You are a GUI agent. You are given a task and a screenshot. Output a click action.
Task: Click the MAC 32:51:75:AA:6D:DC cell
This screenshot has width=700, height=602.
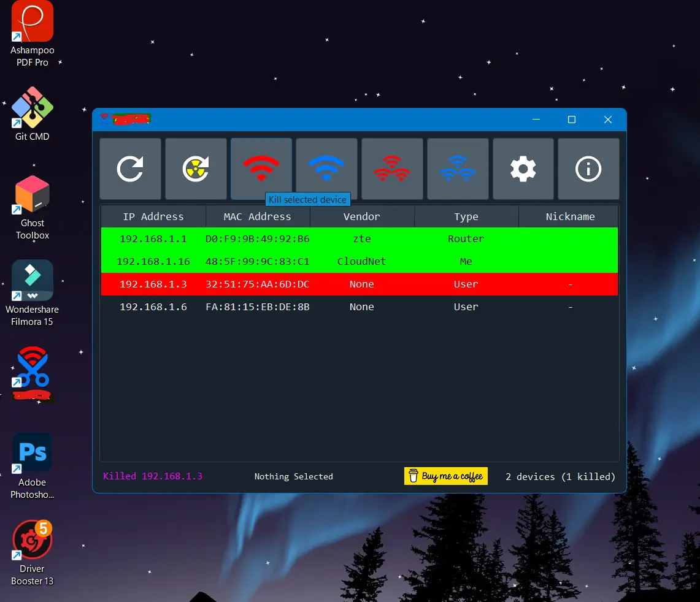pyautogui.click(x=258, y=284)
